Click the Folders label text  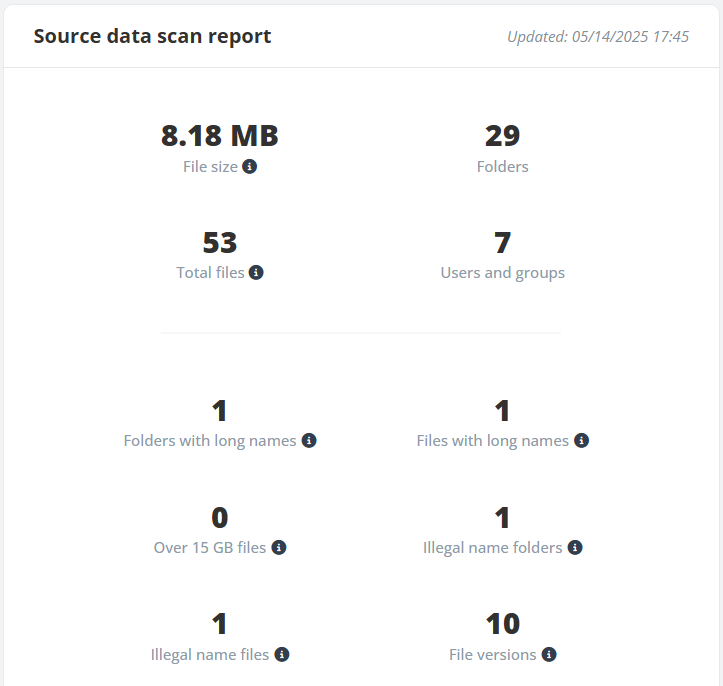point(503,166)
